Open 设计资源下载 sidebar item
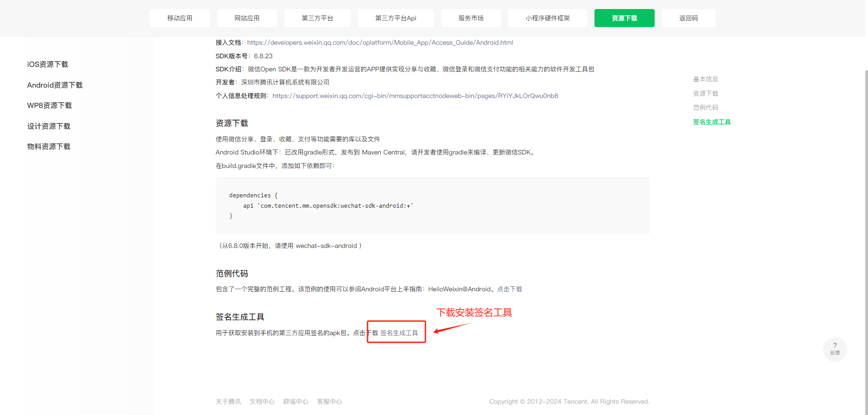The height and width of the screenshot is (415, 868). [x=49, y=126]
